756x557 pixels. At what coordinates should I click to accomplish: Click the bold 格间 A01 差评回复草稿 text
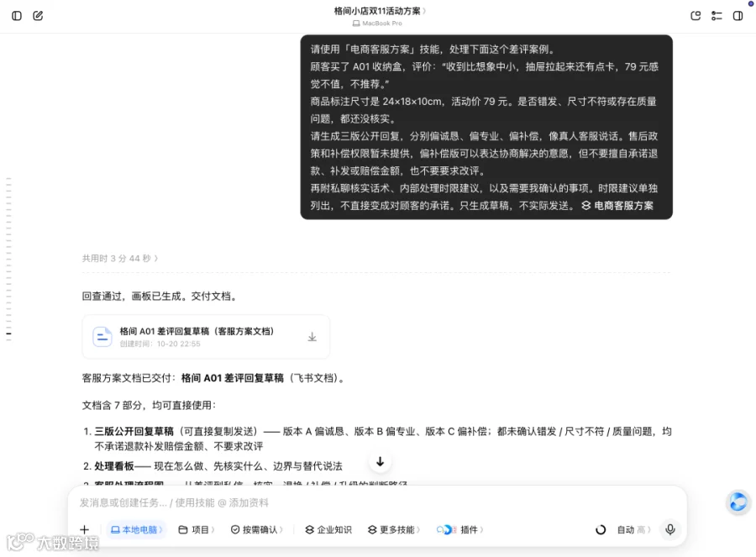pos(233,378)
